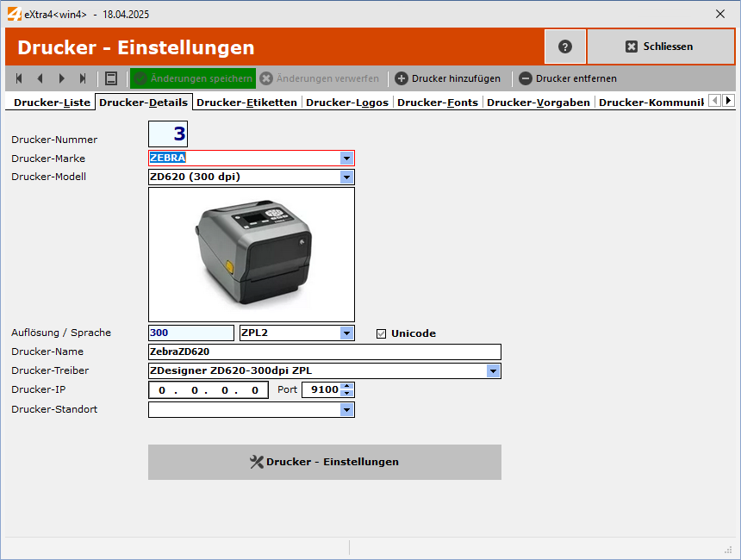Image resolution: width=741 pixels, height=560 pixels.
Task: Navigate to the first printer record
Action: [18, 78]
